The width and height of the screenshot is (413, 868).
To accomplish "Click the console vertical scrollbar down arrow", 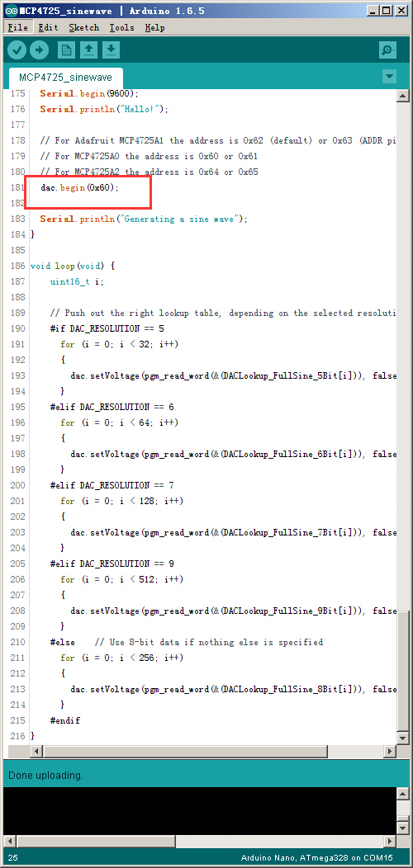I will 403,828.
